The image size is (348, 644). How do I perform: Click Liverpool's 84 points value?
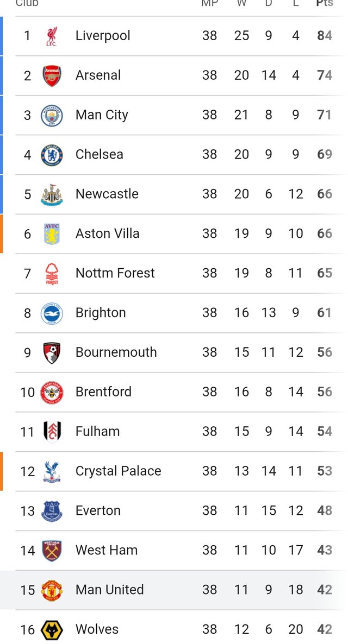click(325, 36)
